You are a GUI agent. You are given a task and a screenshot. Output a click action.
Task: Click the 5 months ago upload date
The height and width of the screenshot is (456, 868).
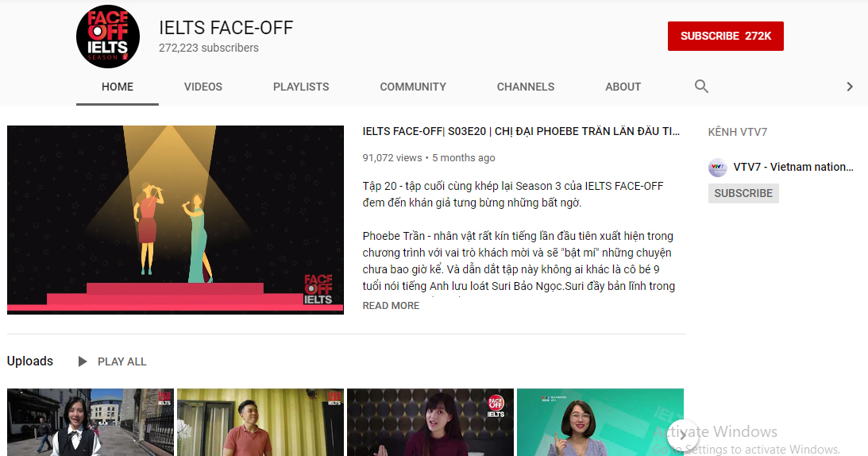(x=463, y=158)
